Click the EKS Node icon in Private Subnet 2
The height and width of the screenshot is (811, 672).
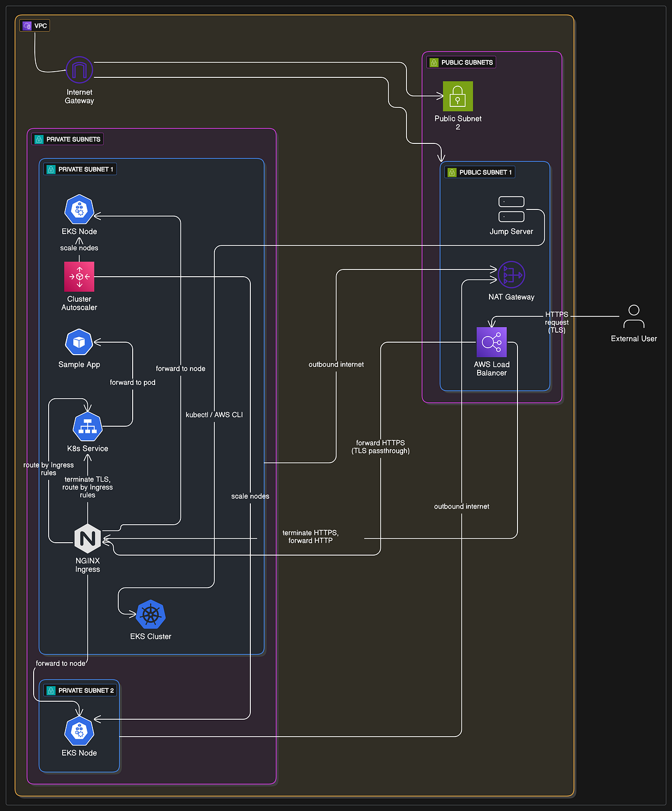(79, 731)
